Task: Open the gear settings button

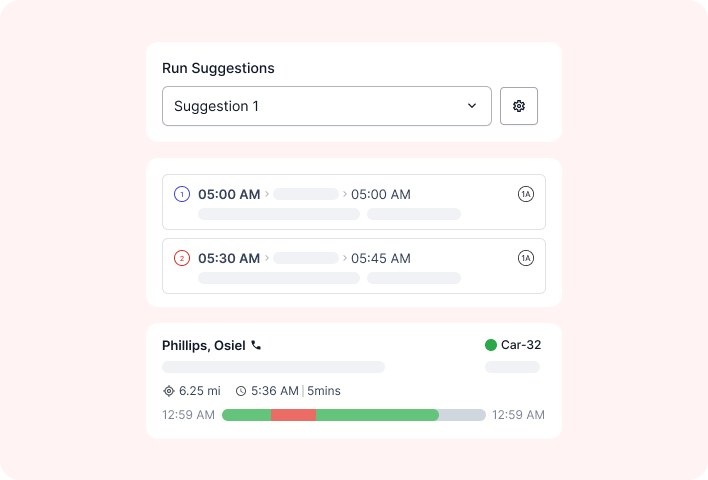Action: pyautogui.click(x=519, y=106)
